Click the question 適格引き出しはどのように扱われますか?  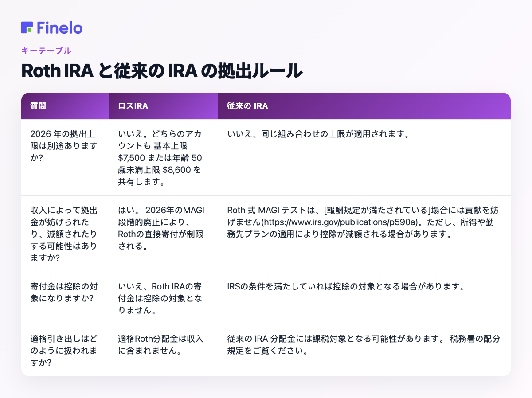[64, 350]
